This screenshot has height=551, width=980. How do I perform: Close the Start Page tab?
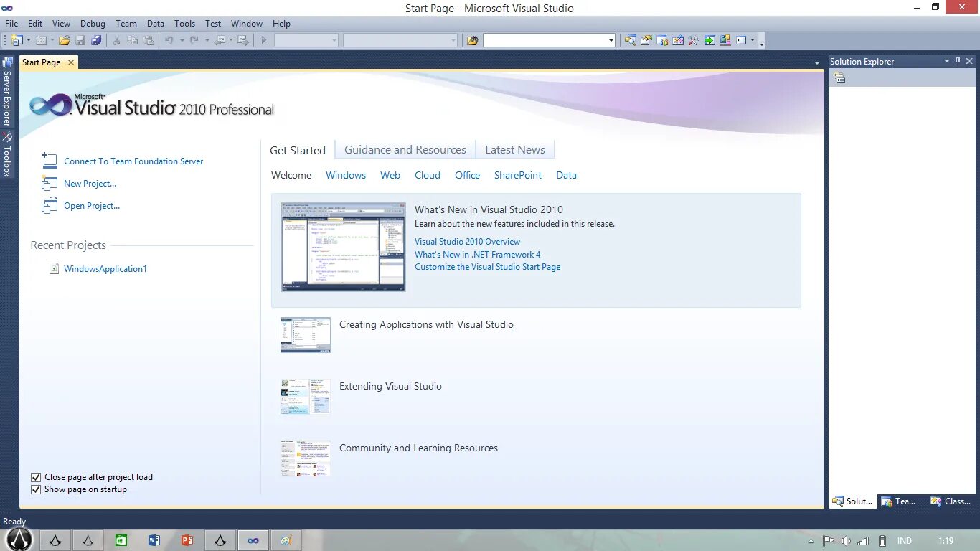point(70,62)
